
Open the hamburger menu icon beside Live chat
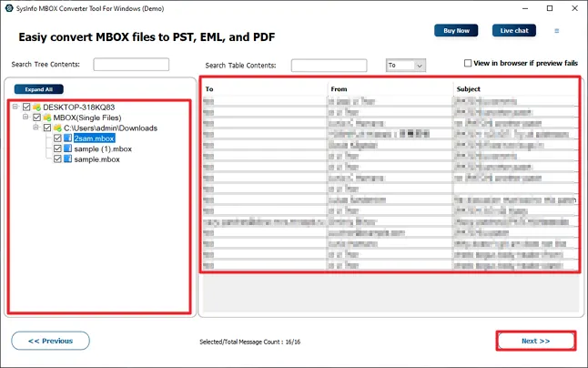[x=556, y=31]
